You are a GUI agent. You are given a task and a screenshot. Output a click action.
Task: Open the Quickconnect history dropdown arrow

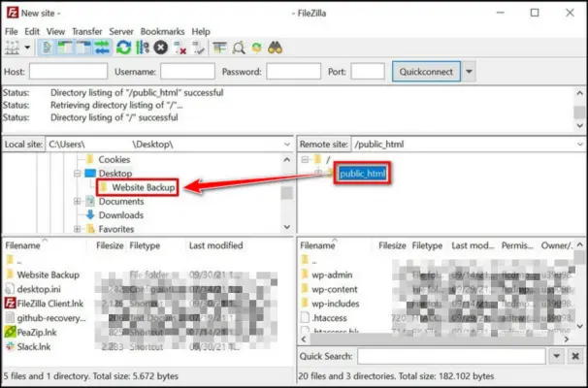470,72
